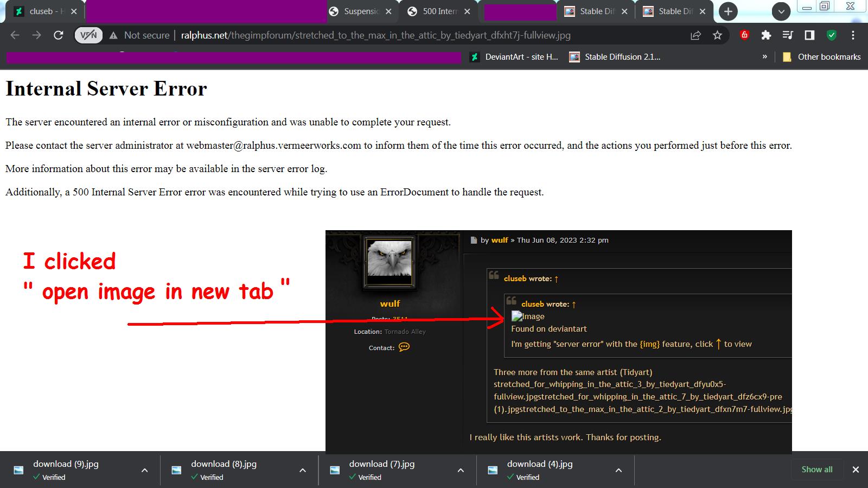Open the media control playlist icon
This screenshot has width=868, height=488.
788,35
